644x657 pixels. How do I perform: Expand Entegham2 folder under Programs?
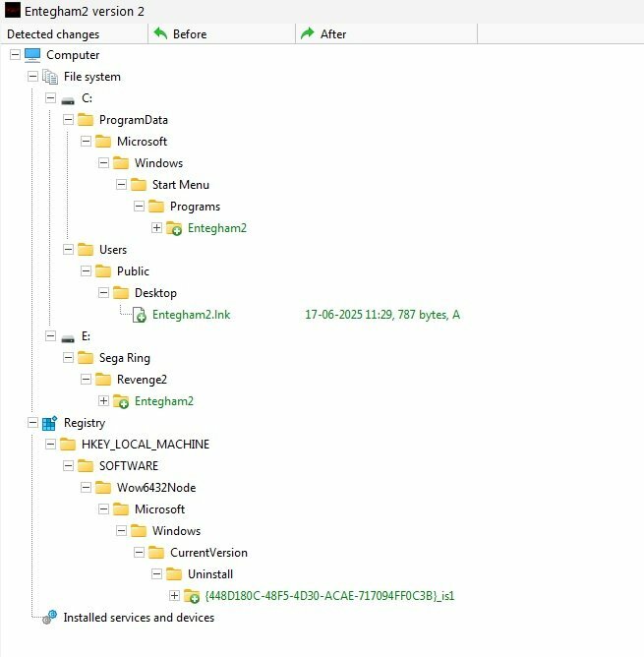coord(156,227)
